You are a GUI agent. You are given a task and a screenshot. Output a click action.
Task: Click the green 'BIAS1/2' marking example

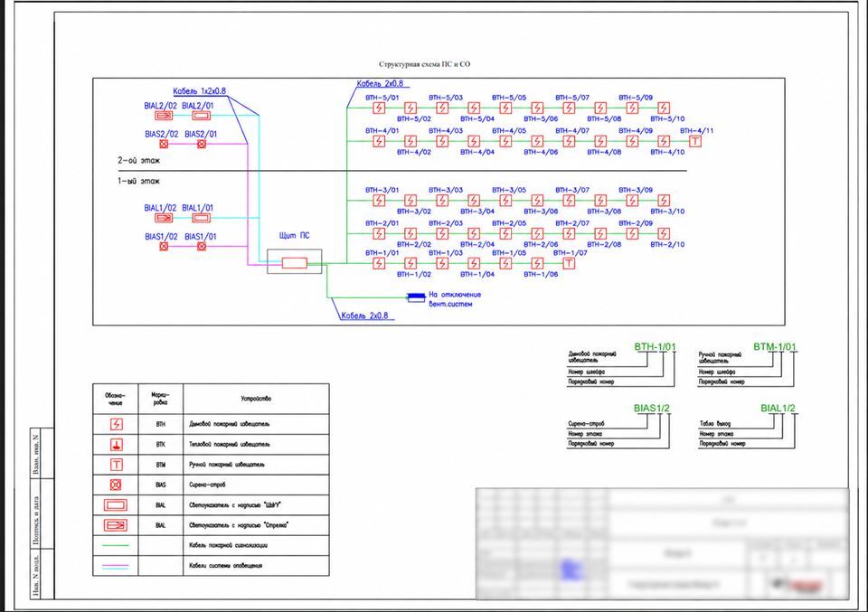(x=652, y=409)
